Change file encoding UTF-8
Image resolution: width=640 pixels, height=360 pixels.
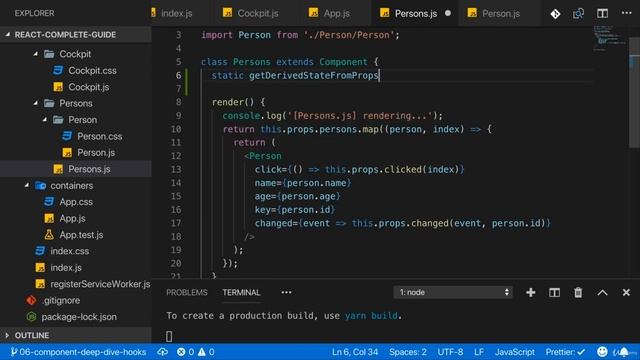(450, 352)
